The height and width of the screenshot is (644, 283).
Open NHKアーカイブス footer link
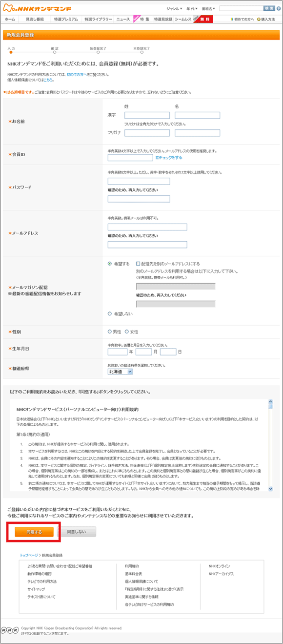coord(222,573)
